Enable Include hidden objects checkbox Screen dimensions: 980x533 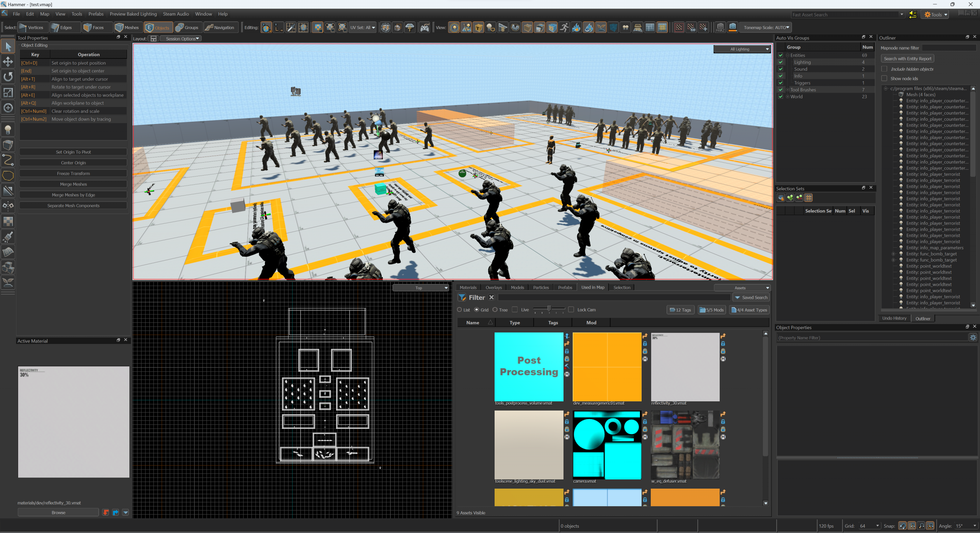(x=884, y=69)
